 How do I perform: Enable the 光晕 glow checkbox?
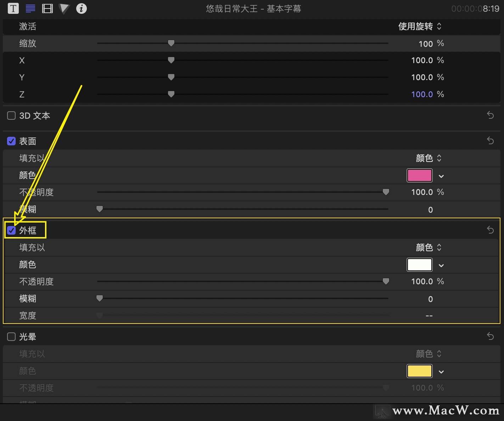[x=11, y=337]
